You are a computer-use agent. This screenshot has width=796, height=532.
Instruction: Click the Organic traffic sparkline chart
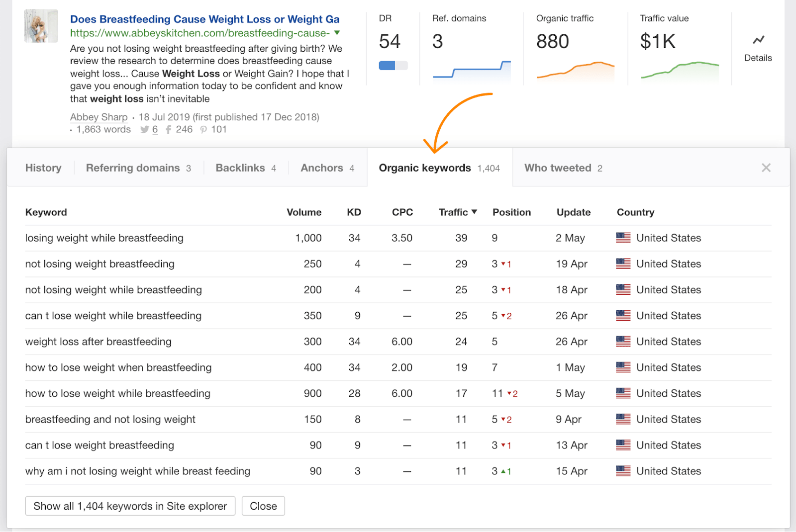point(575,70)
